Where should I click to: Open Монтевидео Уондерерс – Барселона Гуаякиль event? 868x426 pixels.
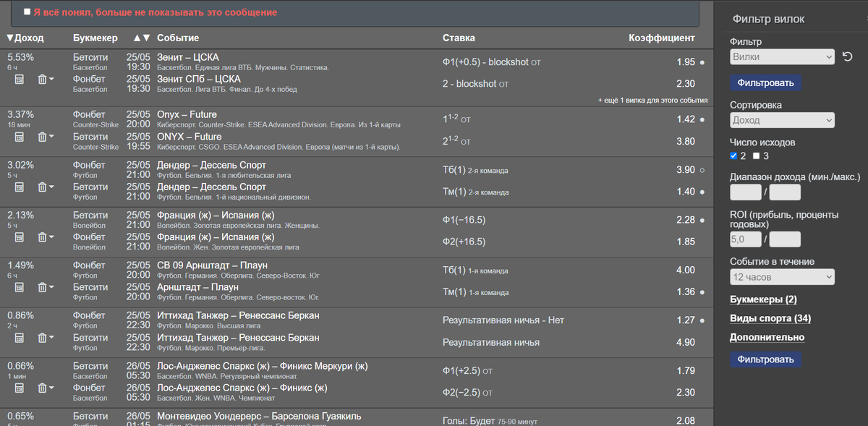click(259, 416)
